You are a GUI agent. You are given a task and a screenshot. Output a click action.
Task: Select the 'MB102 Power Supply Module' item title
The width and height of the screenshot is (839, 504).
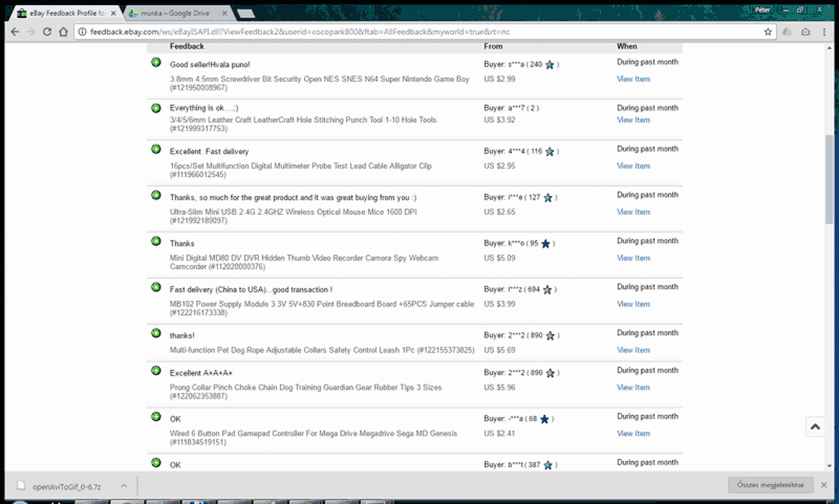coord(322,308)
